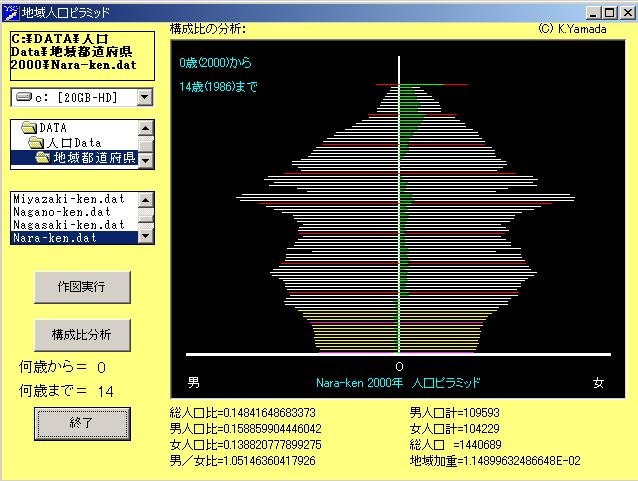
Task: Select the 地域都道府県 folder
Action: tap(75, 158)
